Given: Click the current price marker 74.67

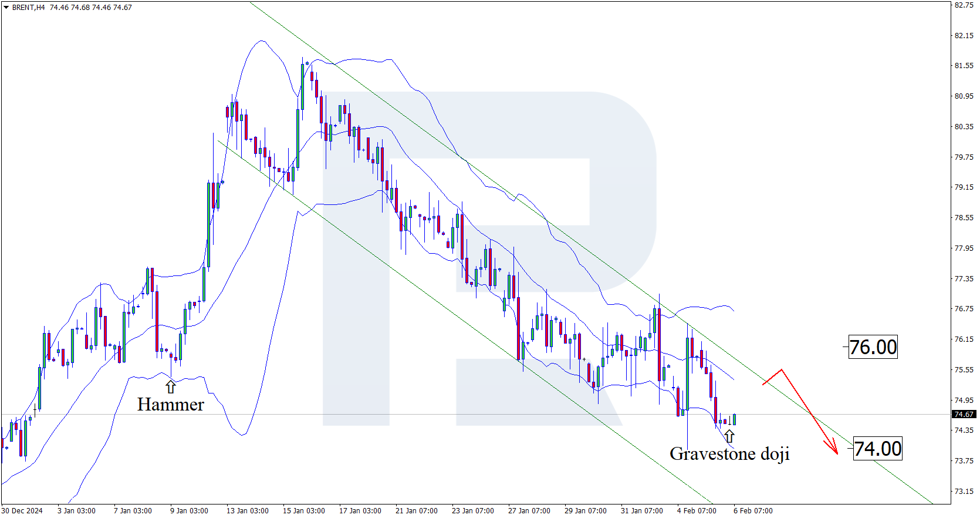Looking at the screenshot, I should tap(964, 414).
